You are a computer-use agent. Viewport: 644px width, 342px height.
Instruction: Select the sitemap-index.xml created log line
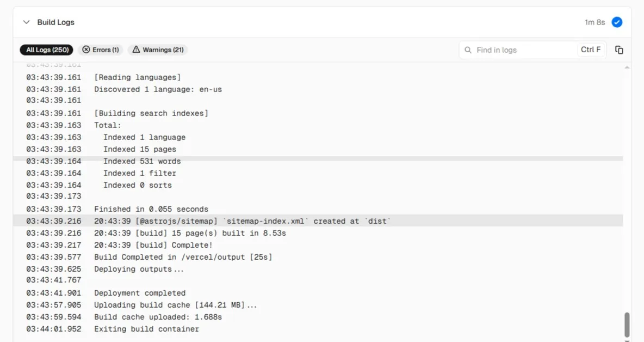pos(318,221)
